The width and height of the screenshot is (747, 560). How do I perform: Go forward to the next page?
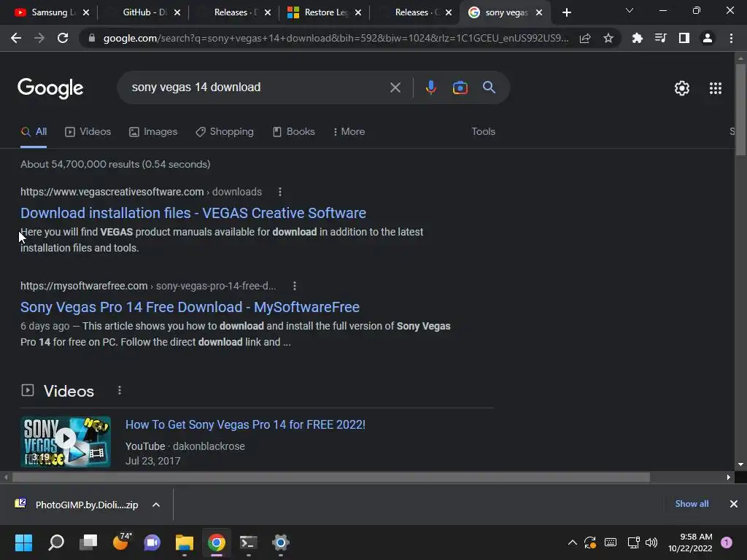coord(39,38)
